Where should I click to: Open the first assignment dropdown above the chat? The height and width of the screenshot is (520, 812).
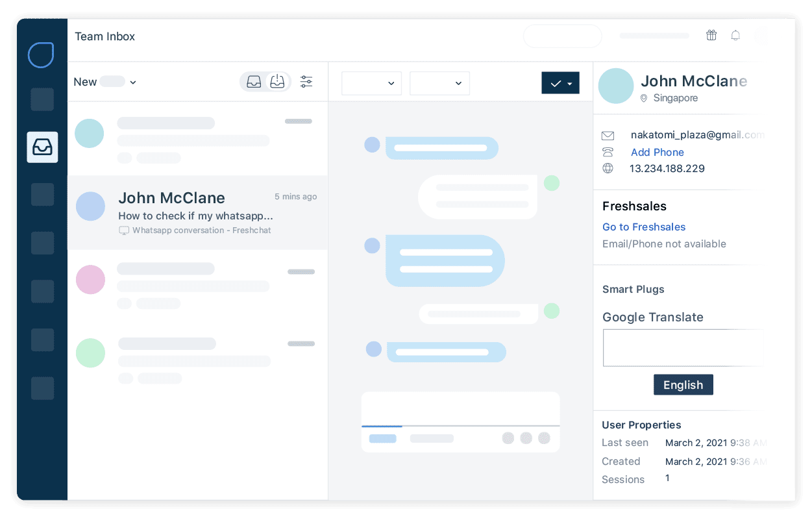pos(371,83)
